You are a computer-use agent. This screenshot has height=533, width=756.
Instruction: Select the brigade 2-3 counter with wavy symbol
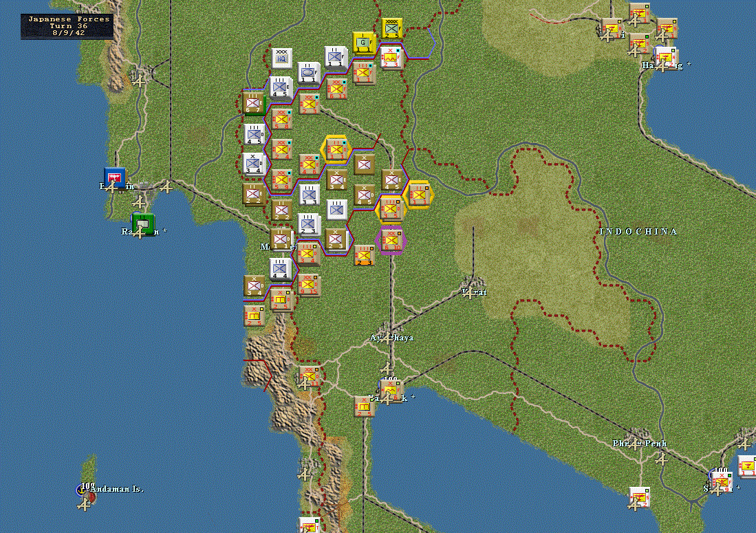click(x=391, y=57)
